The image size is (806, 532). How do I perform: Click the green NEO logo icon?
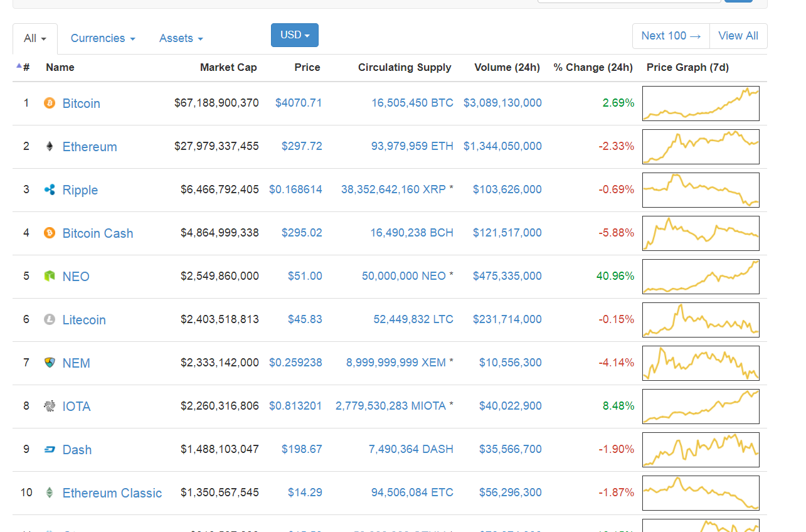coord(50,276)
